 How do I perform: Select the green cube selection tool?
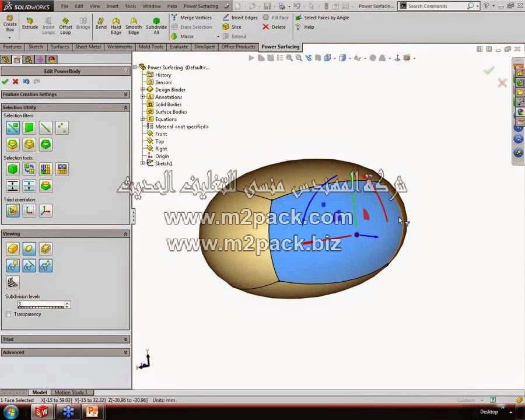13,169
